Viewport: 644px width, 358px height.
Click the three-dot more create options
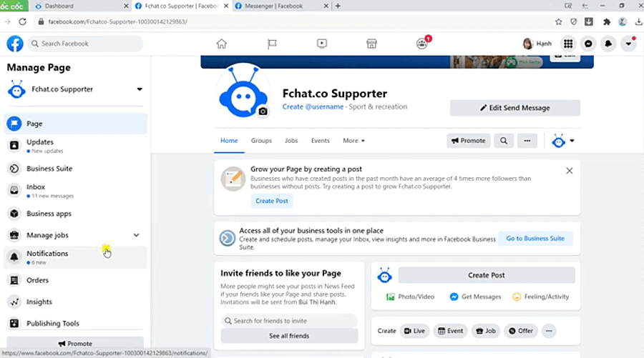(549, 331)
